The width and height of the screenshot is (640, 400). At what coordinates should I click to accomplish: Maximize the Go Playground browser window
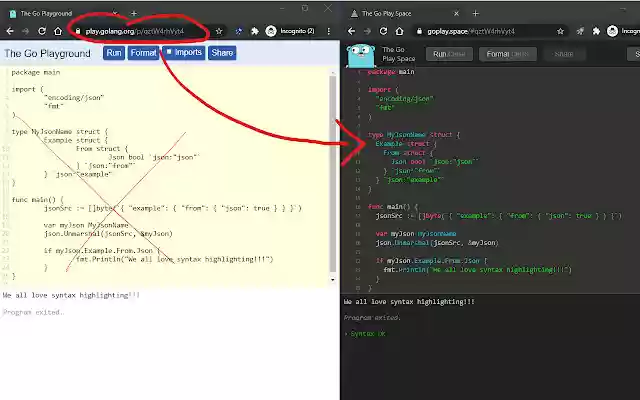point(305,8)
